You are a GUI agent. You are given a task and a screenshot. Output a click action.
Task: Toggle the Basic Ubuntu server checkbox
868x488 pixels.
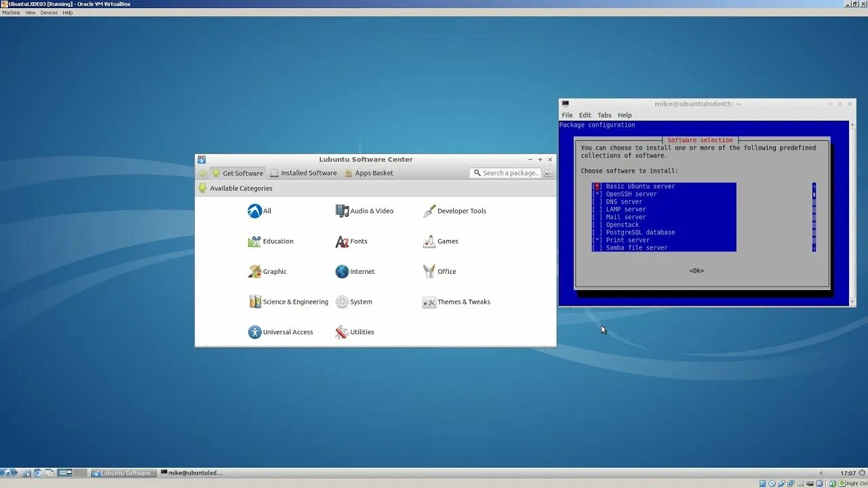[x=597, y=186]
